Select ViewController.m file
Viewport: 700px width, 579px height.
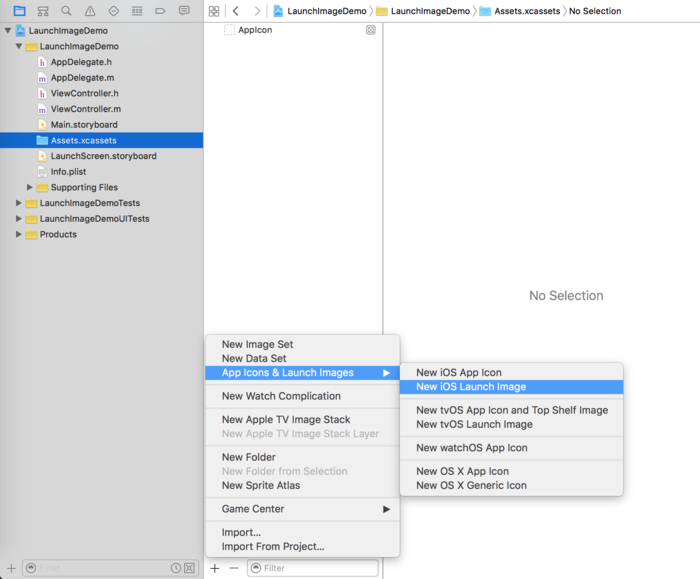[x=86, y=109]
